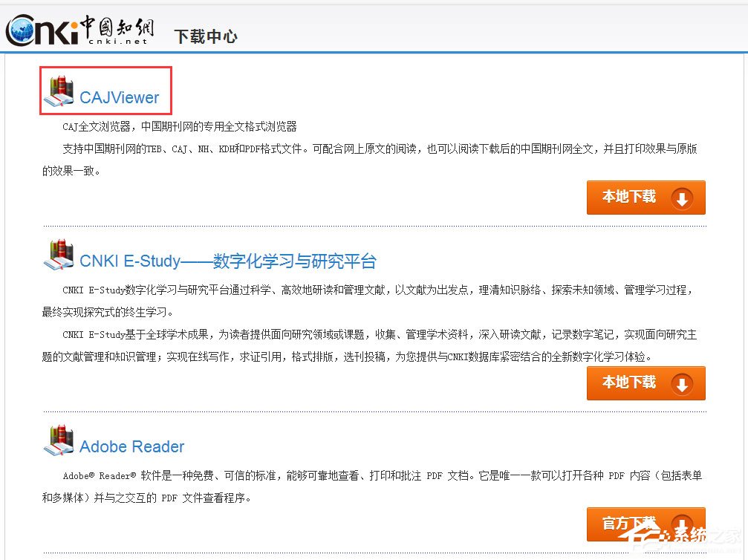The height and width of the screenshot is (560, 748).
Task: Click the 下载中心 page heading
Action: 206,36
